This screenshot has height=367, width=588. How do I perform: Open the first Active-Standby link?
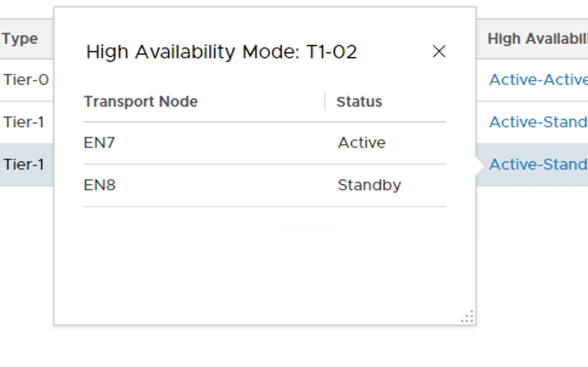(x=537, y=122)
